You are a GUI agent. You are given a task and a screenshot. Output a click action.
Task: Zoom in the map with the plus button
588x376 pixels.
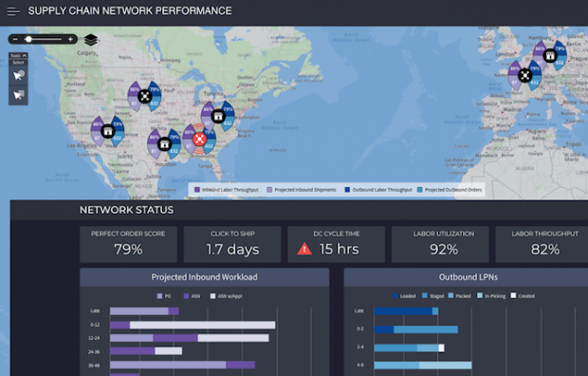[x=70, y=39]
